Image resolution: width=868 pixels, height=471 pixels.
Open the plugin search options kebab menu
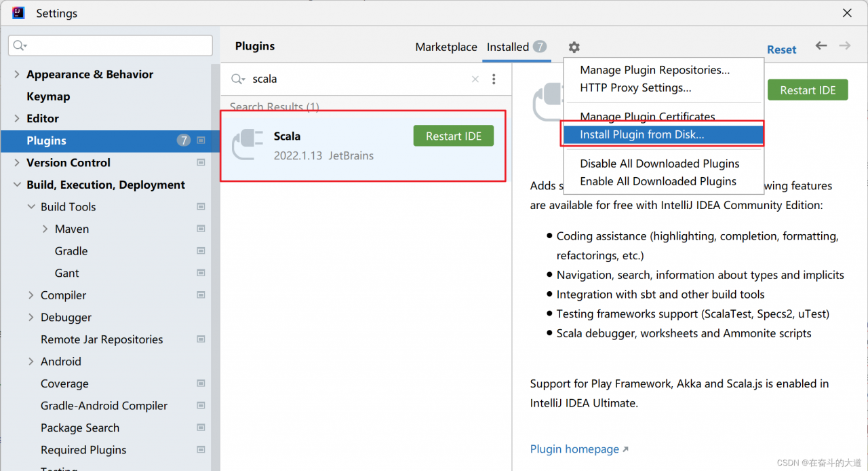click(494, 79)
